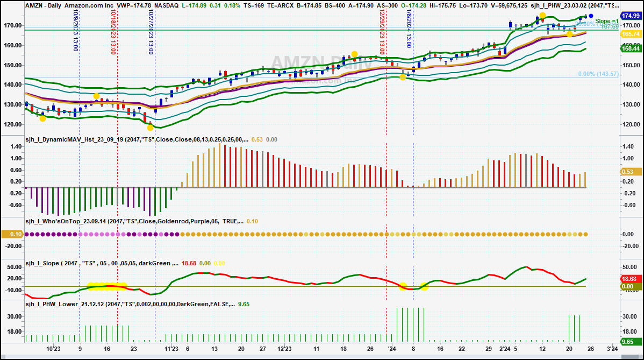Click the blue dot beside the latest candle
644x360 pixels.
point(591,16)
